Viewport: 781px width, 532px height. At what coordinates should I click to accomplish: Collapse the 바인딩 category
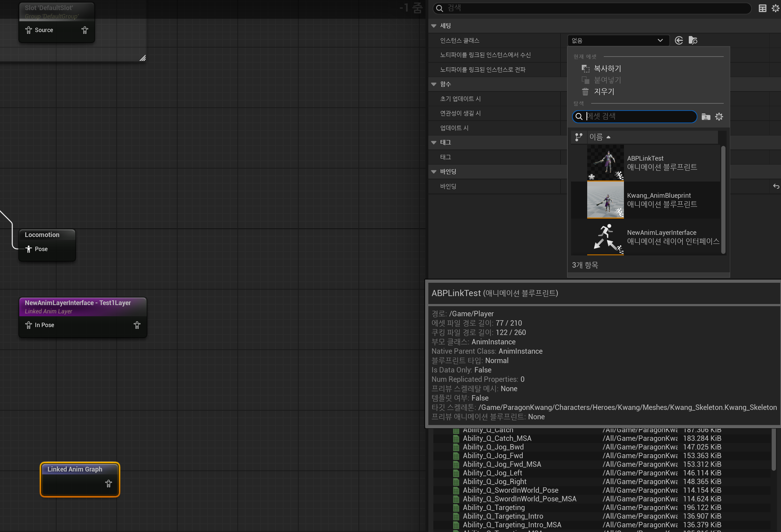434,172
